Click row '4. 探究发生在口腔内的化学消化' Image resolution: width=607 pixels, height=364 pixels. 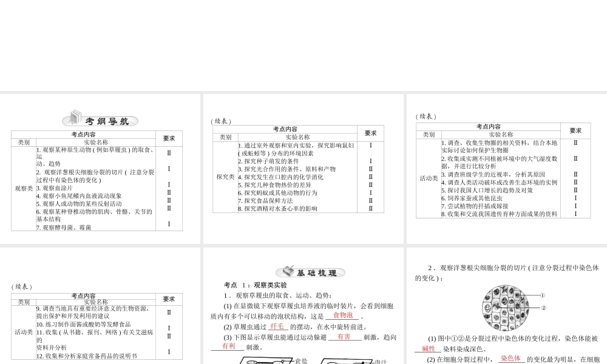[x=280, y=177]
